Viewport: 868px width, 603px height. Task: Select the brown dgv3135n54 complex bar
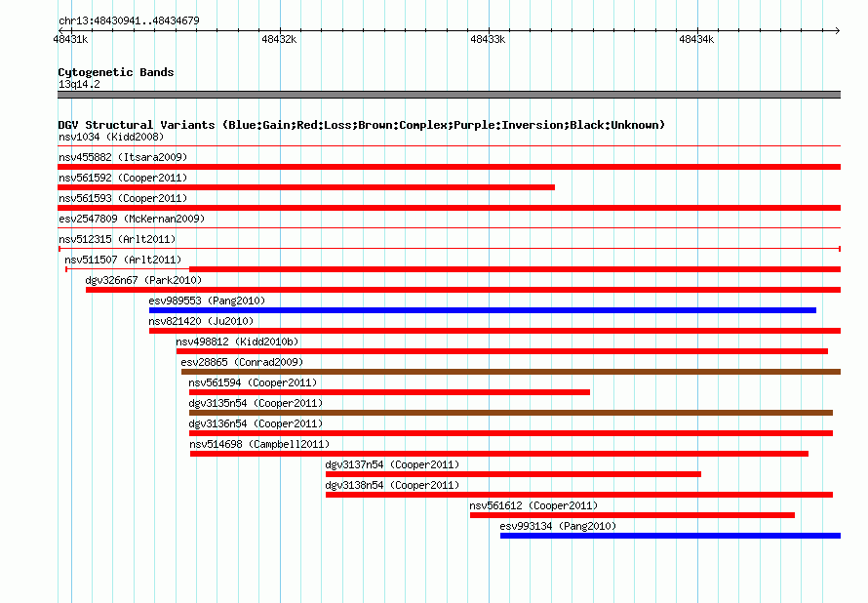click(x=511, y=413)
